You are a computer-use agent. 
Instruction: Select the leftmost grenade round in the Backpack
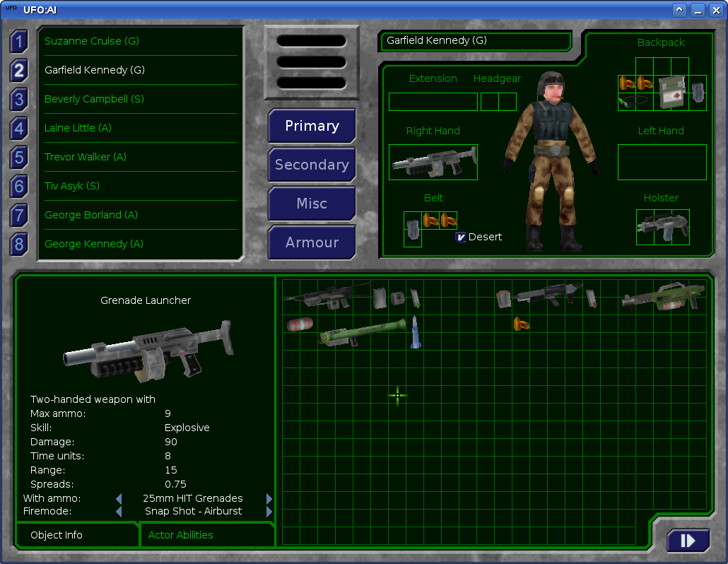[627, 83]
